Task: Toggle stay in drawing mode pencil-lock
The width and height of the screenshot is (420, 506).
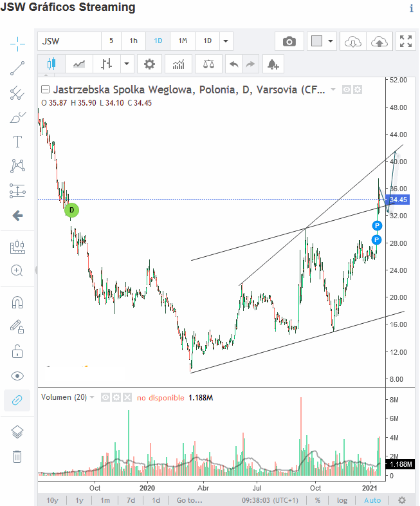Action: point(17,326)
